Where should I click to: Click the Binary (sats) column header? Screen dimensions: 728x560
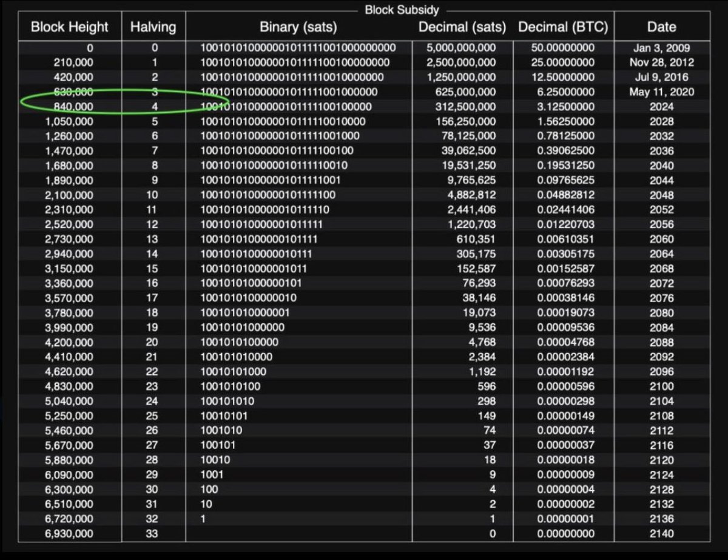tap(298, 27)
